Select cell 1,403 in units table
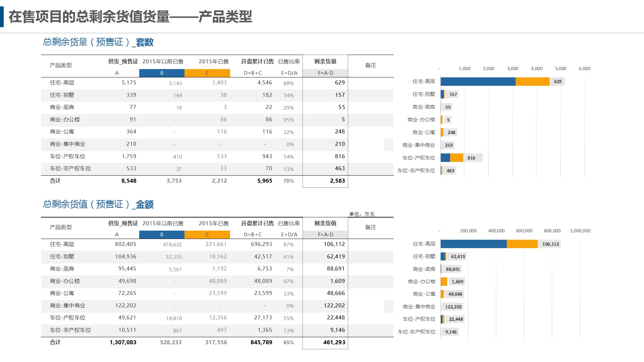Image resolution: width=644 pixels, height=362 pixels. (219, 82)
